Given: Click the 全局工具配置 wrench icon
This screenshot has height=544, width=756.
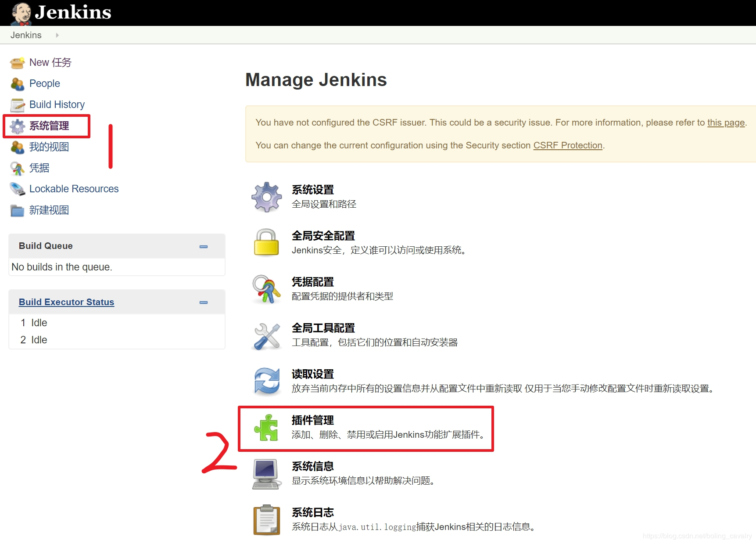Looking at the screenshot, I should coord(267,336).
